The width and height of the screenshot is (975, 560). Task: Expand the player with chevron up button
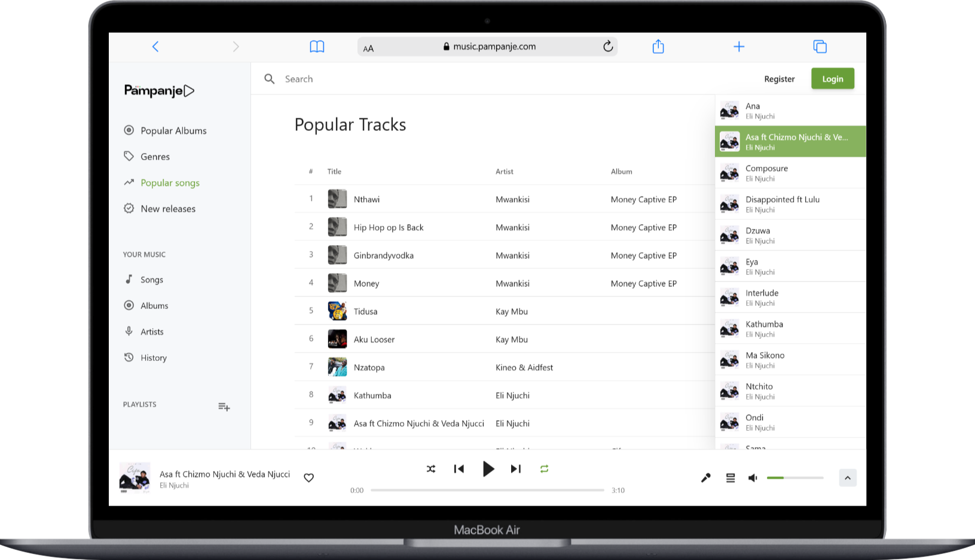click(847, 478)
